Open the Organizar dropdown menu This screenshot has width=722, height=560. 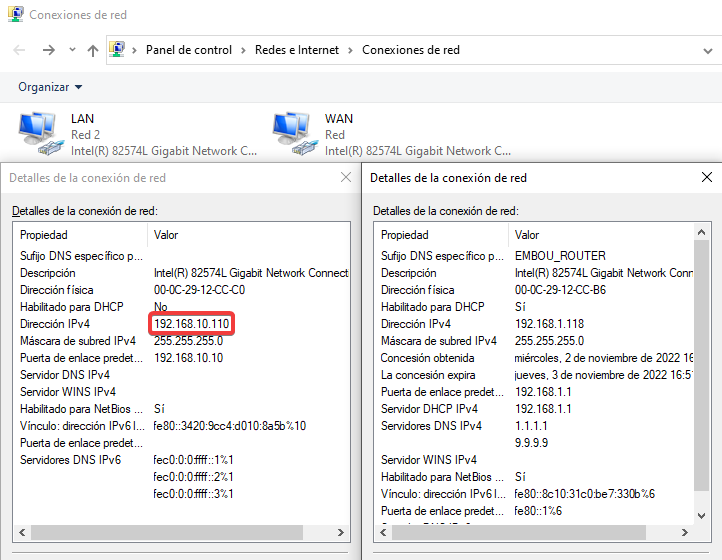click(50, 87)
